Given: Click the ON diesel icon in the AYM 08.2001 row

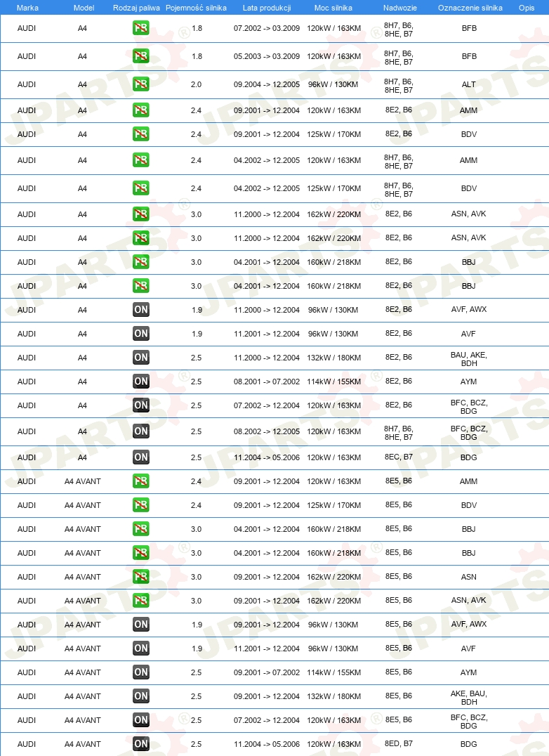Looking at the screenshot, I should [x=140, y=382].
